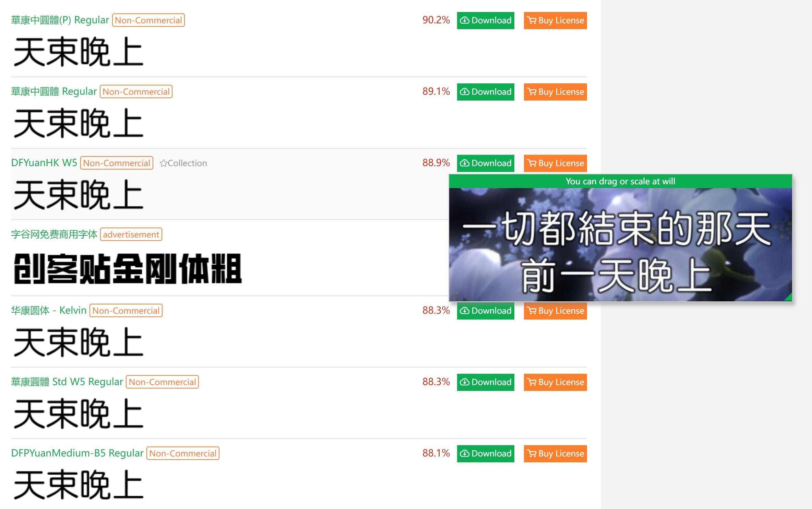Click Non-Commercial tag of DFPYuanMedium-B5 Regular
The width and height of the screenshot is (812, 509).
183,453
